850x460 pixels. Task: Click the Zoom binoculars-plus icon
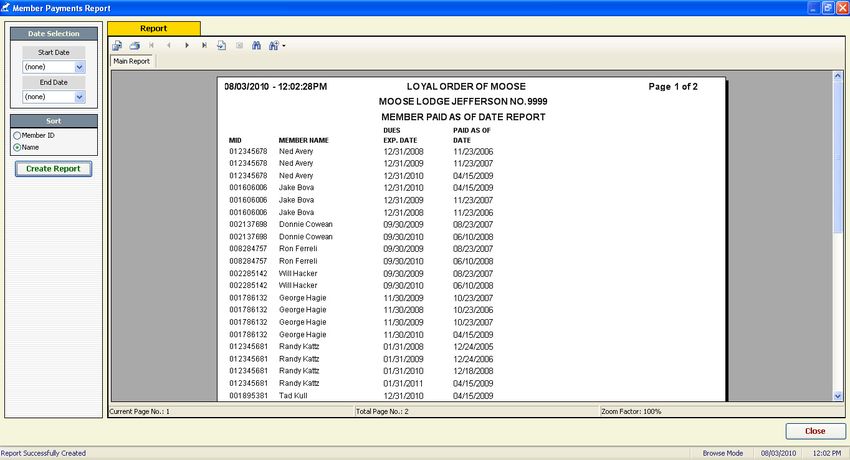coord(274,46)
